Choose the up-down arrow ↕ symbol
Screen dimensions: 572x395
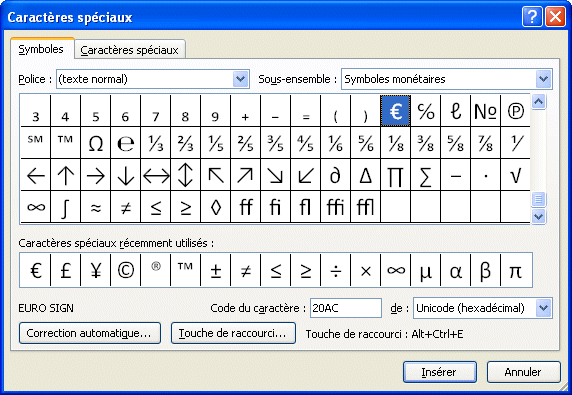pyautogui.click(x=185, y=175)
